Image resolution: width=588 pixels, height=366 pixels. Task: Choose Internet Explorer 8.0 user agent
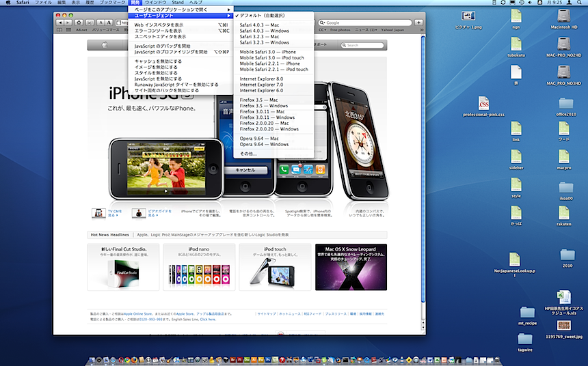tap(273, 79)
